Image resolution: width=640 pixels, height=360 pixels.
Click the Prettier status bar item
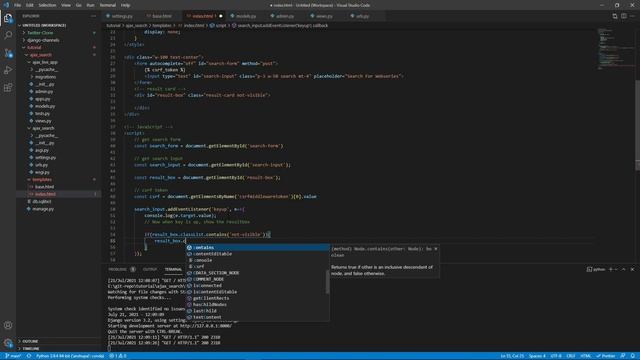click(606, 356)
